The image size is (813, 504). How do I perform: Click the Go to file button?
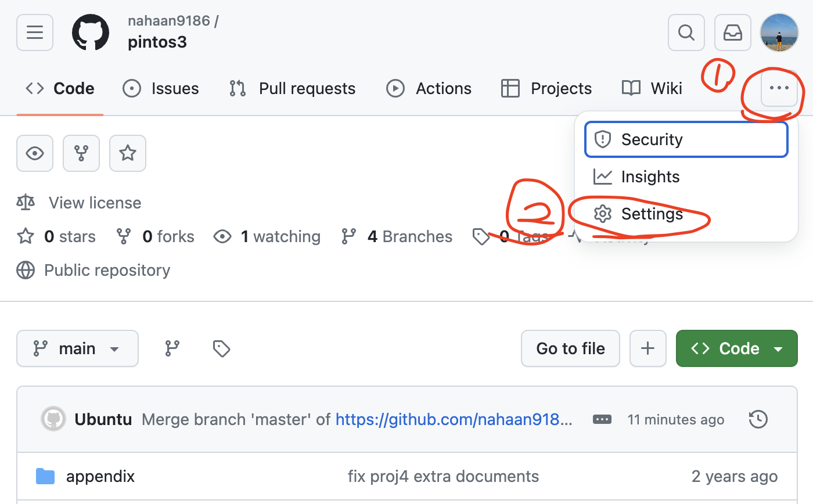click(x=570, y=348)
